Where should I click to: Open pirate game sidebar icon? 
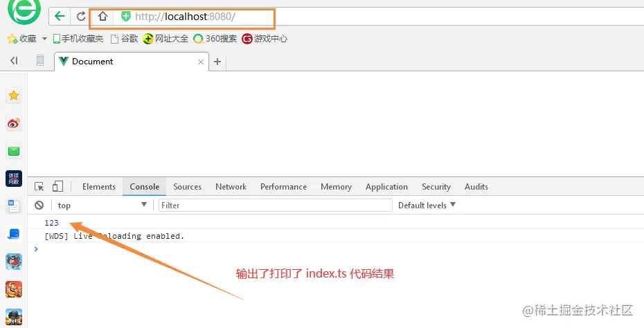[x=14, y=262]
